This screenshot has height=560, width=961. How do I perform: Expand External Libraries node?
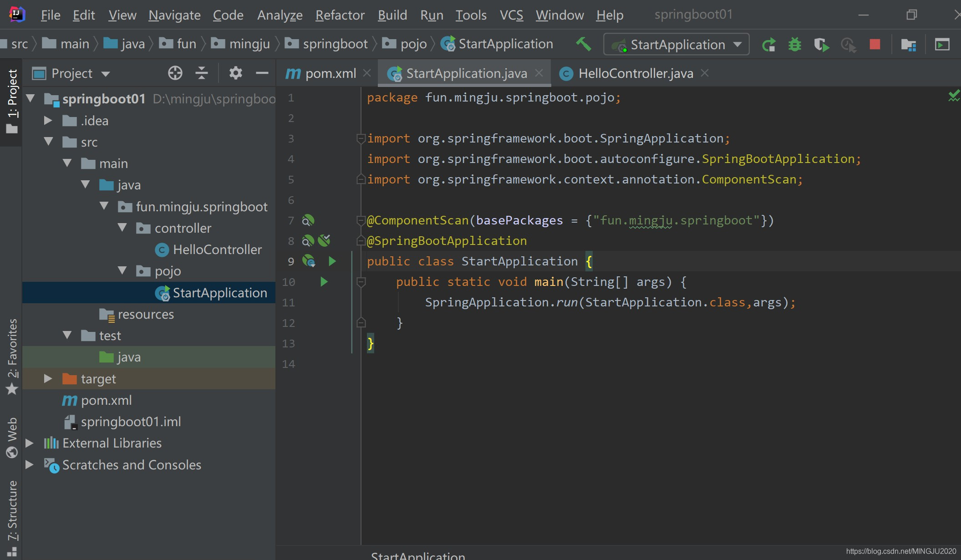30,443
